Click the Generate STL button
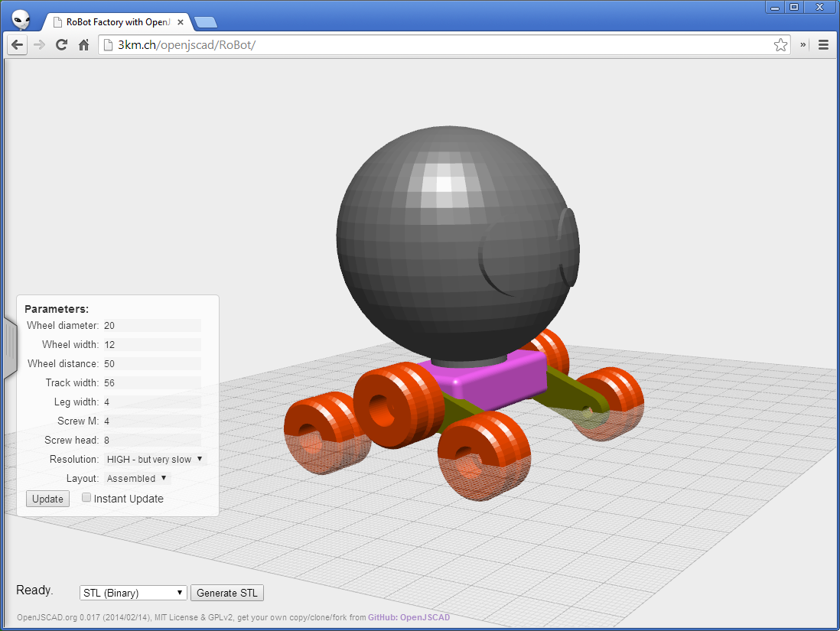 pyautogui.click(x=227, y=593)
